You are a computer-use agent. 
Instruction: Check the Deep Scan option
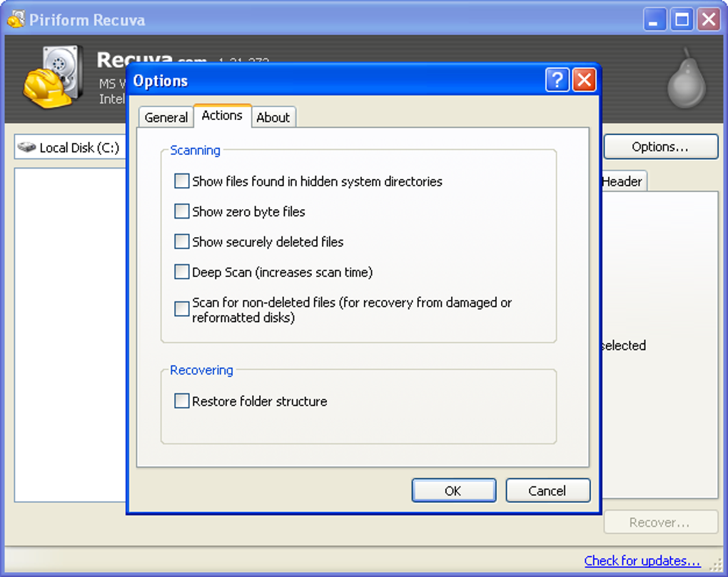pos(181,271)
